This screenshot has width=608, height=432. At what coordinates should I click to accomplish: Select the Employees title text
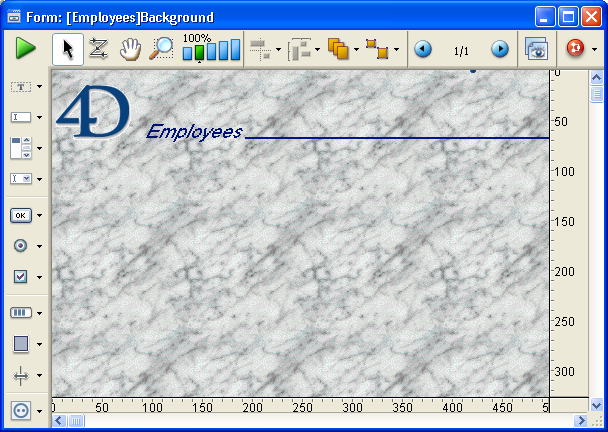195,132
